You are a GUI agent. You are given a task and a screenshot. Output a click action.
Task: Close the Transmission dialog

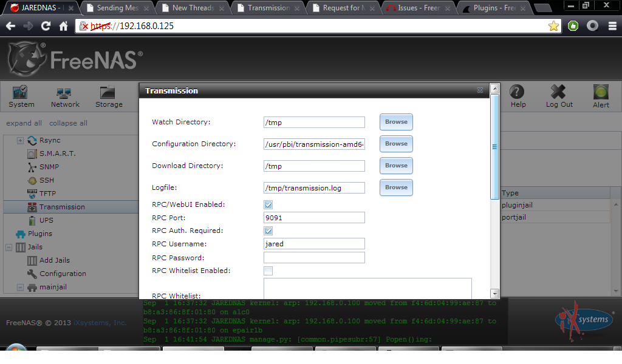(480, 90)
